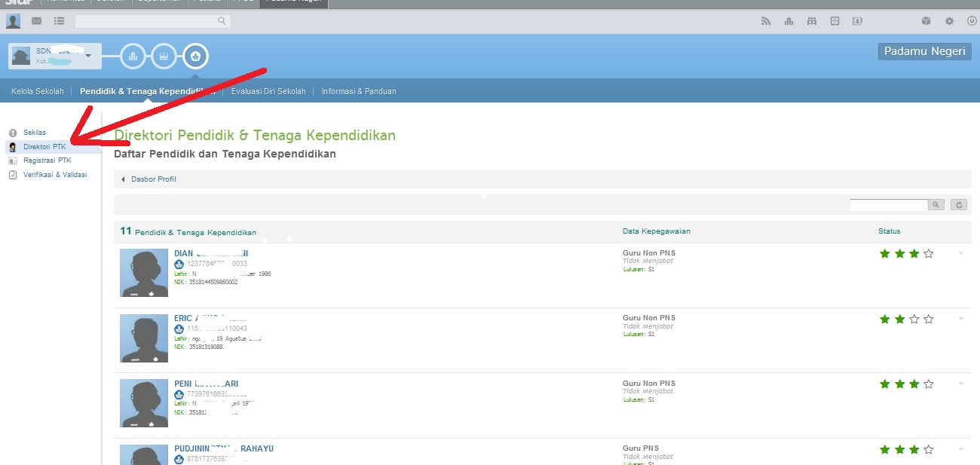This screenshot has width=980, height=465.
Task: Click 'Guru Non PNS' in ERIC row
Action: pos(649,319)
